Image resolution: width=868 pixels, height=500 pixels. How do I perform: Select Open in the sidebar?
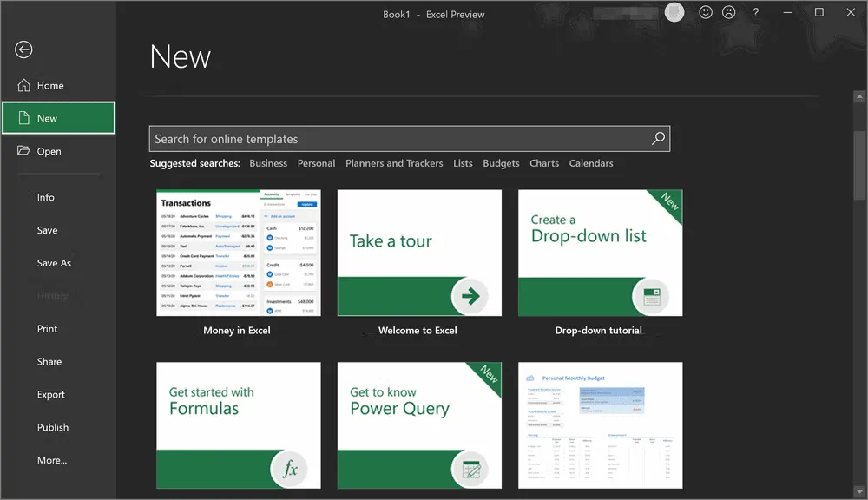coord(49,151)
